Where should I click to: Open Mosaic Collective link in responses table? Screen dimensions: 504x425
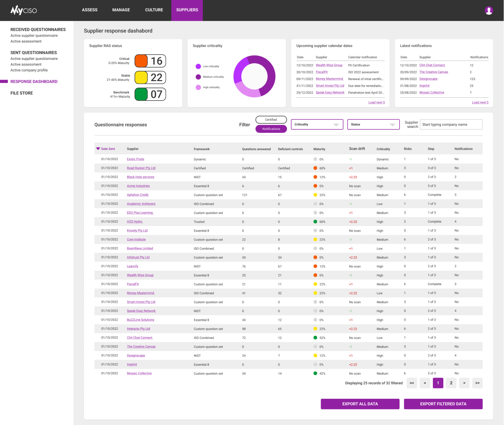click(x=139, y=373)
